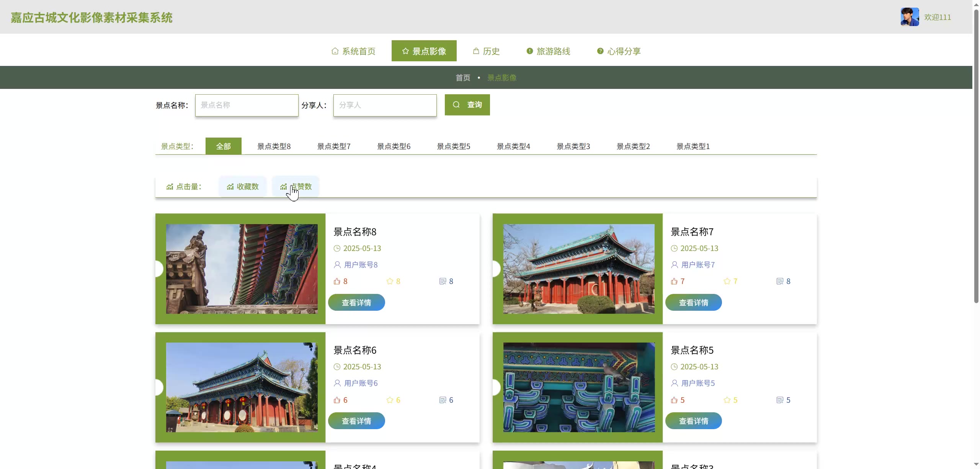
Task: Click star favorite icon on 景点名称7 card
Action: pyautogui.click(x=727, y=281)
